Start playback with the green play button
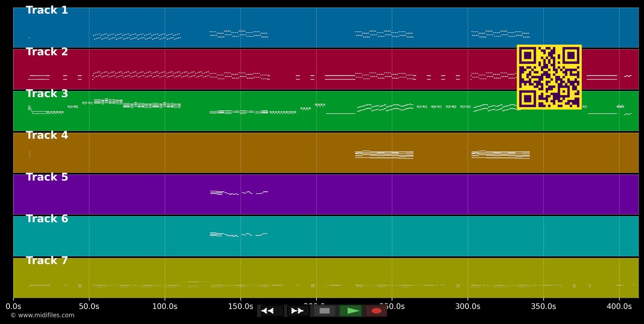 coord(351,311)
